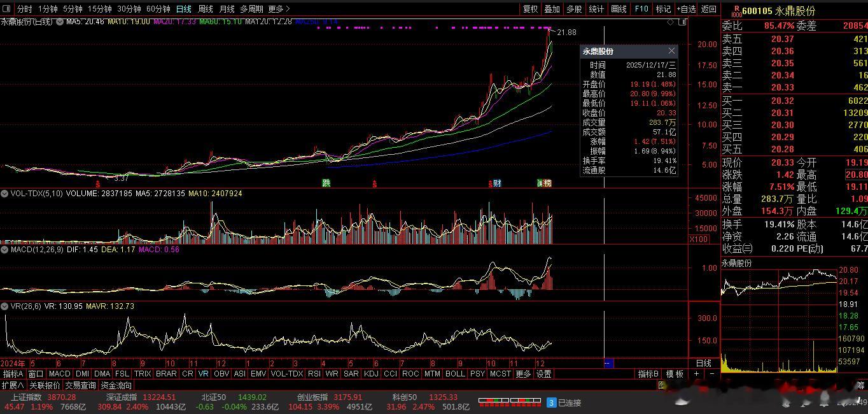Viewport: 868px width, 414px height.
Task: Choose the ROC indicator tab
Action: (410, 374)
